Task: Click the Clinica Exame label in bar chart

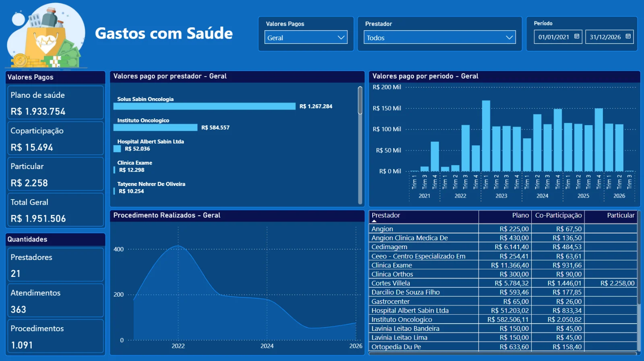Action: coord(134,163)
